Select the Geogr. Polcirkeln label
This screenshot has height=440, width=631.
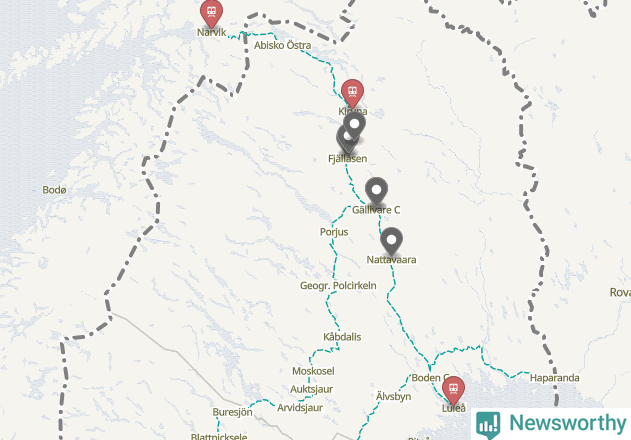pos(338,285)
